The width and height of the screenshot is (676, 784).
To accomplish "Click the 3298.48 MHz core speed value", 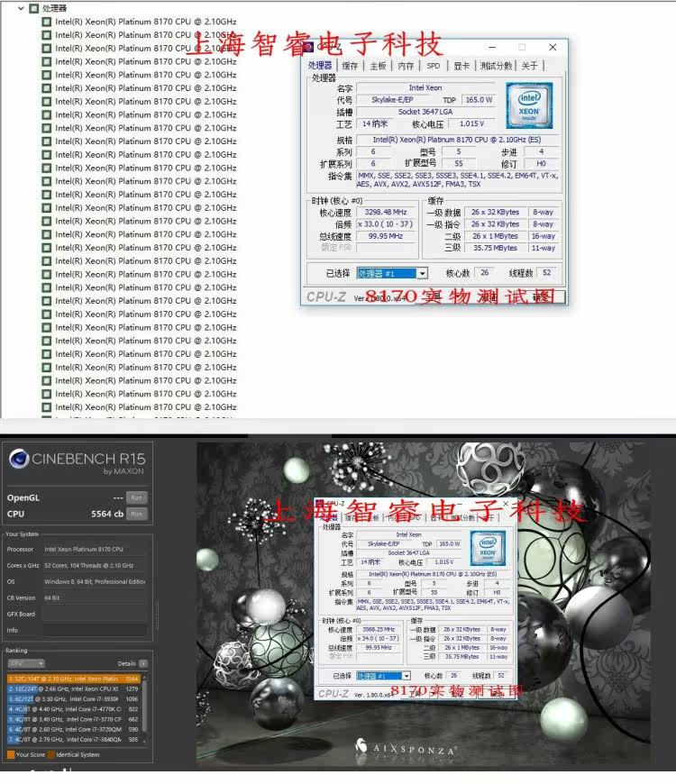I will click(x=386, y=212).
